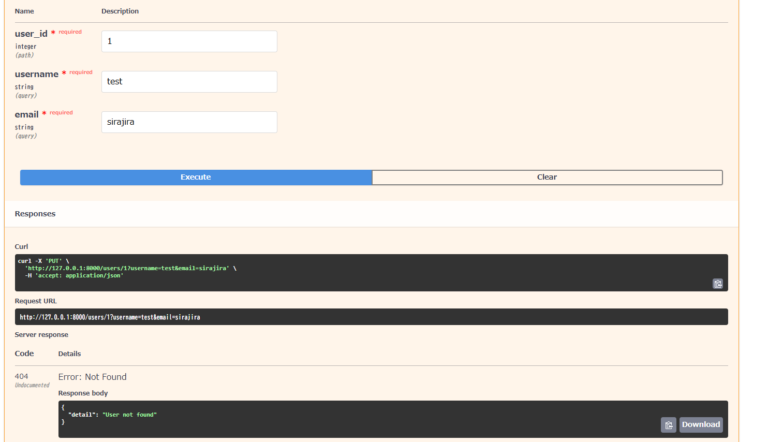Edit the user_id input field
The height and width of the screenshot is (442, 768).
click(x=189, y=42)
